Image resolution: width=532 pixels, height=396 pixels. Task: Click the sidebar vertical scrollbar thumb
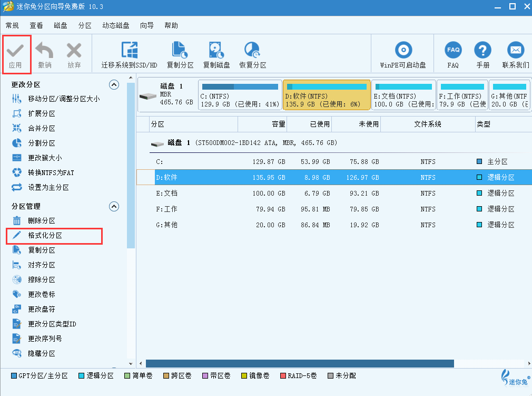point(131,166)
